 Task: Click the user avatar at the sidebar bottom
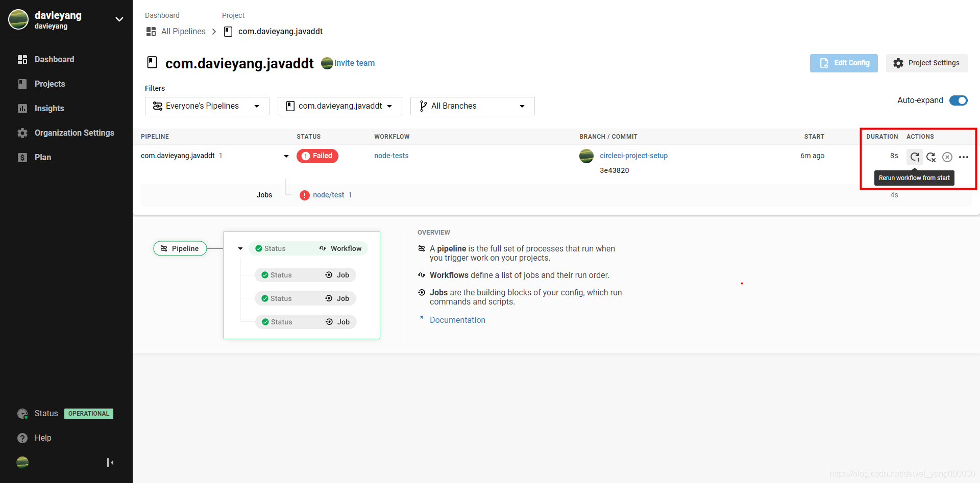tap(22, 462)
